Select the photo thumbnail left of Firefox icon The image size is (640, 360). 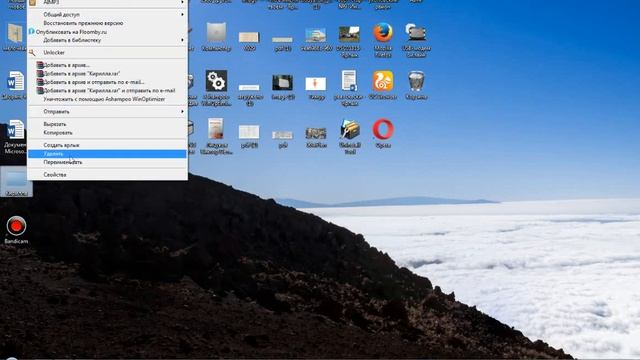click(x=349, y=34)
